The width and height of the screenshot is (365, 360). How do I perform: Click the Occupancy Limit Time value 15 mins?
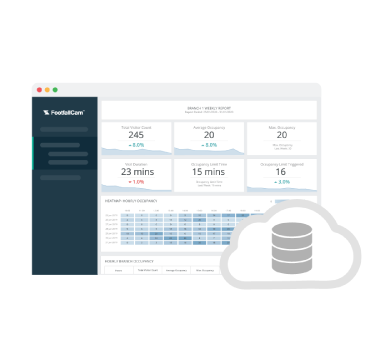(209, 172)
